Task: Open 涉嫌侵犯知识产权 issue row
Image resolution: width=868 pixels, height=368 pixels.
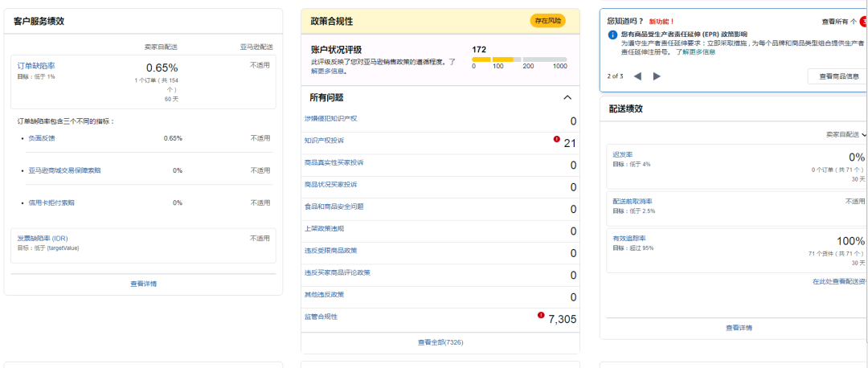Action: 440,121
